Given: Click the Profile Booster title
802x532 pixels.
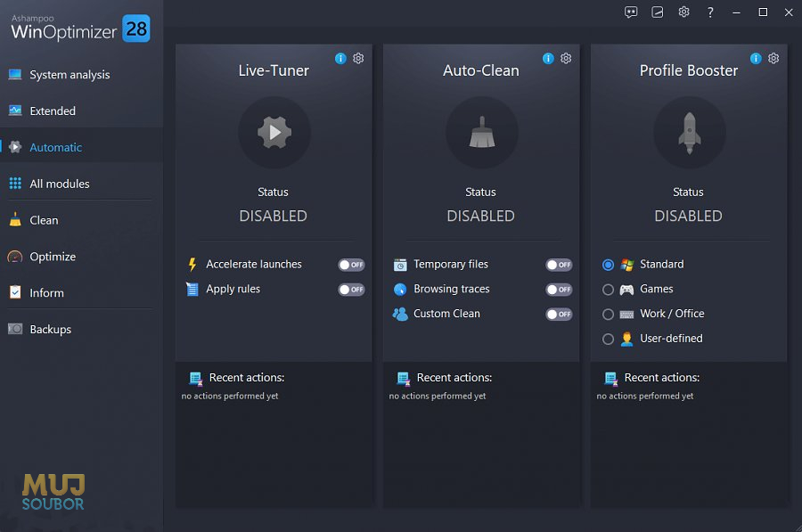Looking at the screenshot, I should pos(689,70).
